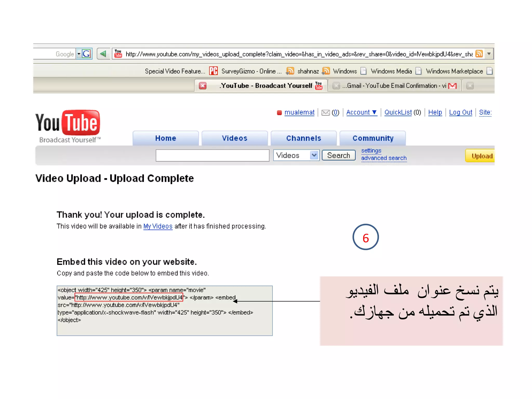Screen dimensions: 532x399
Task: Go to the Channels tab
Action: [304, 138]
